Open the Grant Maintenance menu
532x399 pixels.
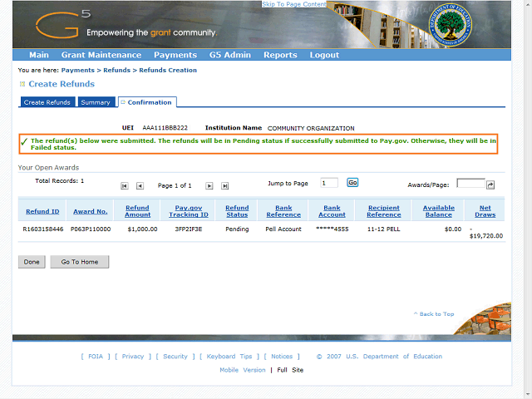[x=101, y=55]
